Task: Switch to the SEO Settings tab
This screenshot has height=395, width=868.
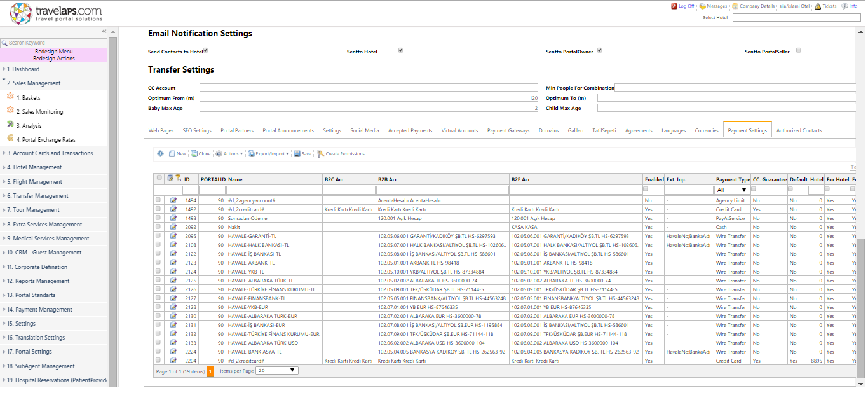Action: click(x=197, y=130)
